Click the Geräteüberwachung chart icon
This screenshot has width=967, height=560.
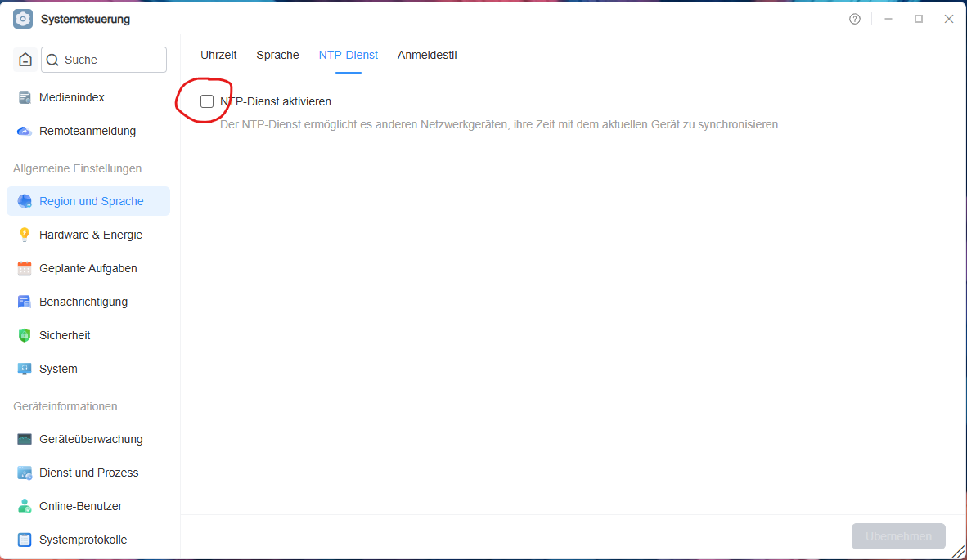[x=25, y=439]
